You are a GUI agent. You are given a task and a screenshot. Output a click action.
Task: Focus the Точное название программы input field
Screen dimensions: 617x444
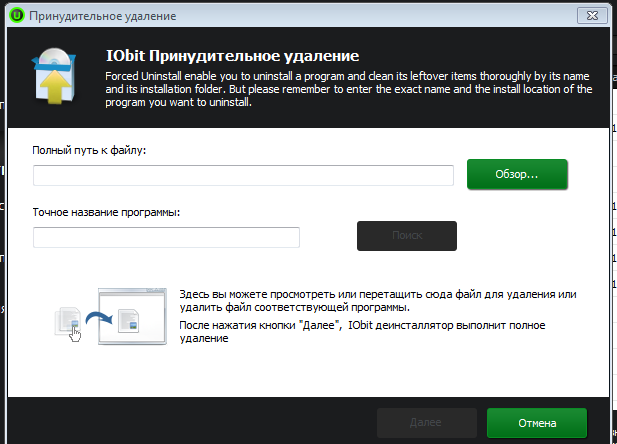point(166,237)
